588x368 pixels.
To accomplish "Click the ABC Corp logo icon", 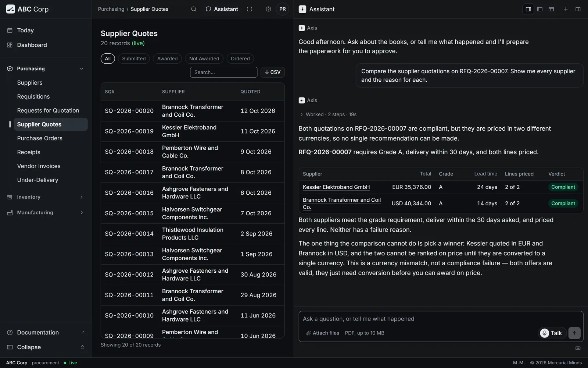I will [10, 9].
